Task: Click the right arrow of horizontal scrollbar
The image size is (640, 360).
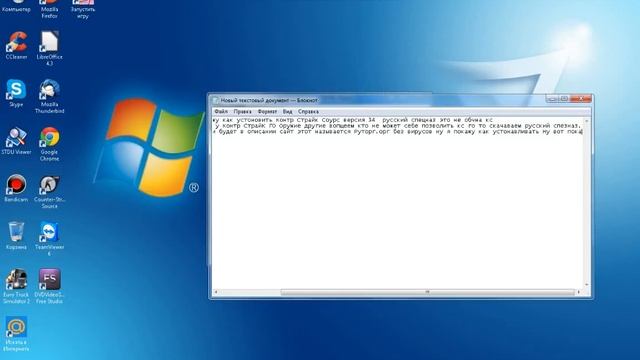Action: [x=578, y=292]
